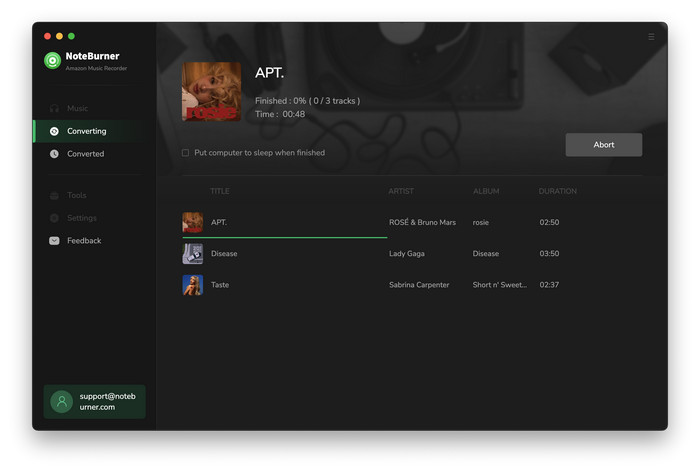Select the Taste track title
Screen dimensions: 700x473
click(x=220, y=285)
